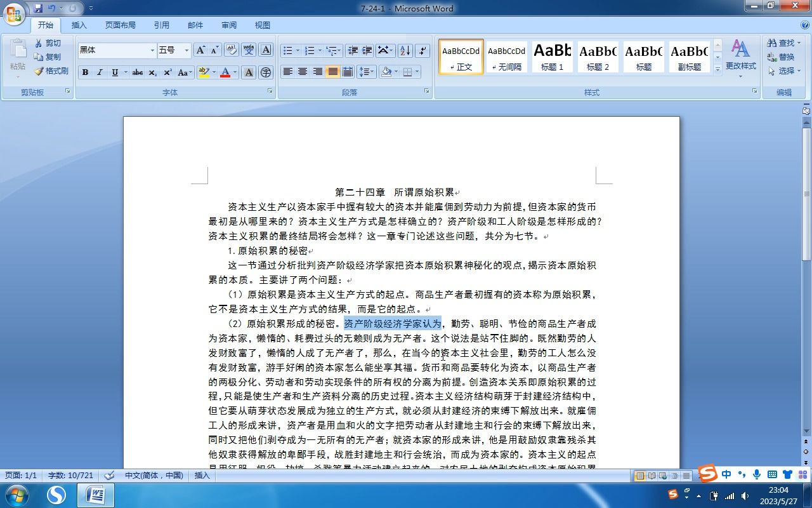Switch to Web Layout view in status bar

pyautogui.click(x=663, y=476)
